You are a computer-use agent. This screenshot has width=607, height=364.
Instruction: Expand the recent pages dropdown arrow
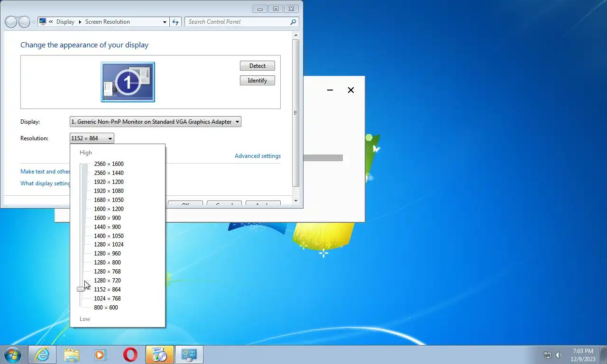34,22
